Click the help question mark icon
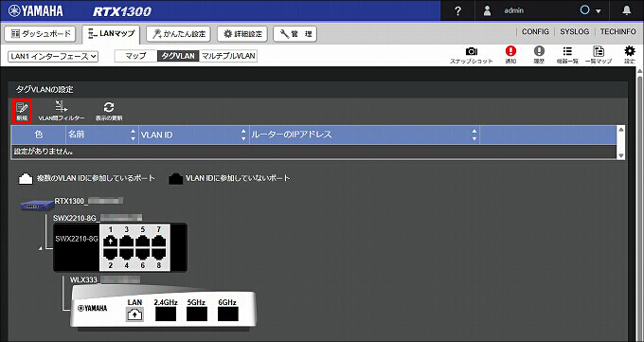 (458, 11)
